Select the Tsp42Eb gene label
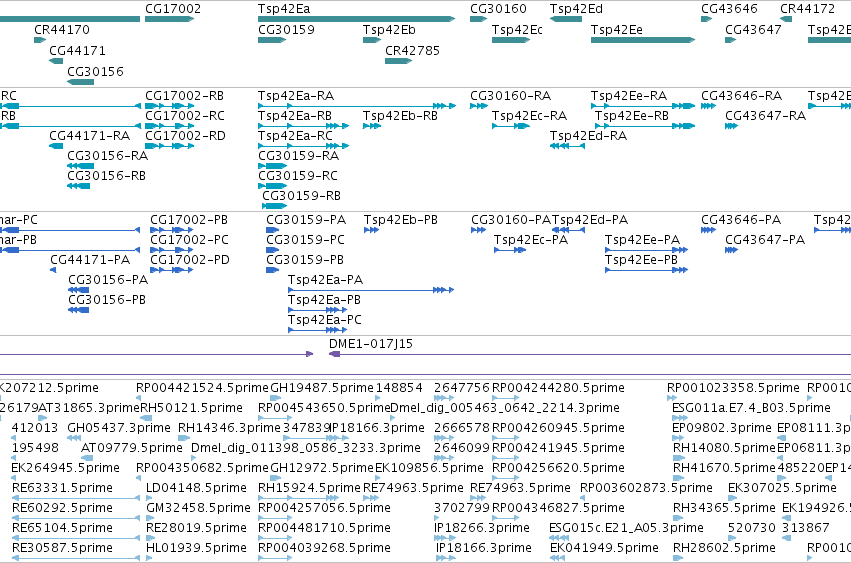Viewport: 851px width, 563px height. pyautogui.click(x=389, y=30)
